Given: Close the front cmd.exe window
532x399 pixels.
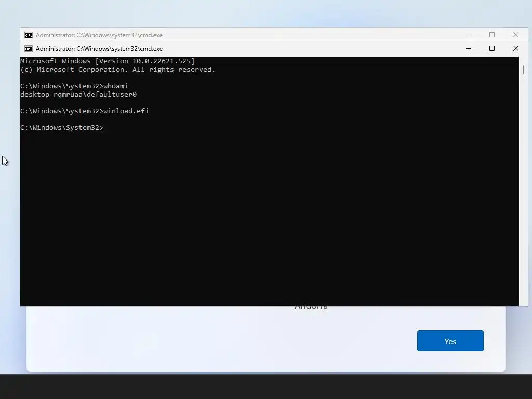Looking at the screenshot, I should pyautogui.click(x=516, y=48).
